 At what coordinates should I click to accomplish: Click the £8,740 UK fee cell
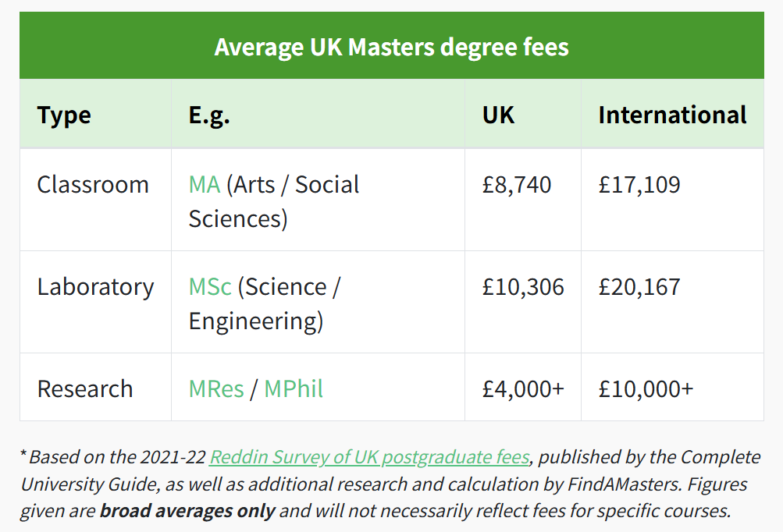517,185
